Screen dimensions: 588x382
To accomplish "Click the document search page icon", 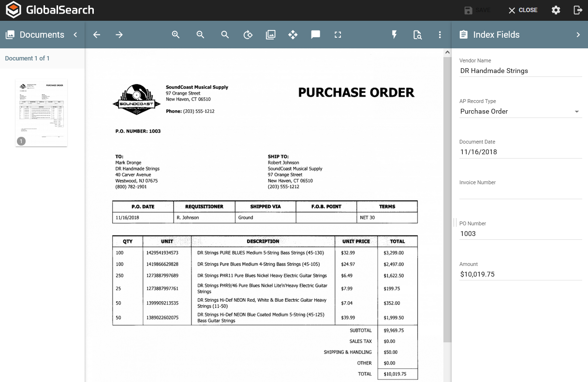I will tap(417, 35).
